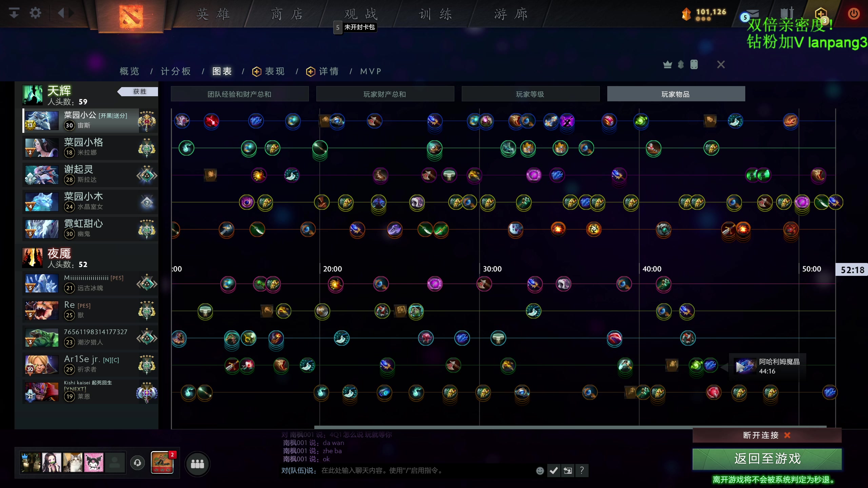The width and height of the screenshot is (868, 488).
Task: Click the forward navigation arrow
Action: tap(71, 13)
